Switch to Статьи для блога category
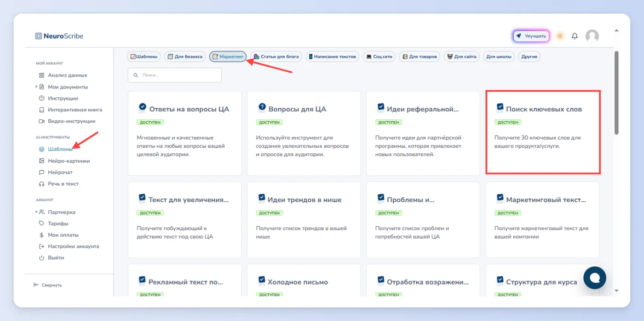Screen dimensions: 644x321 [276, 57]
